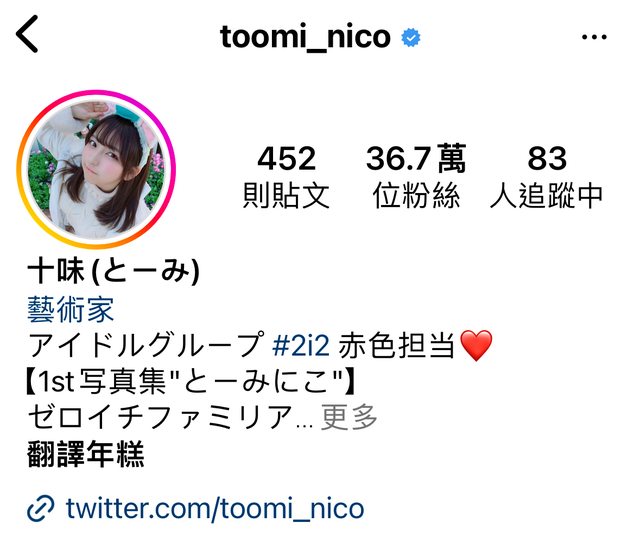The image size is (640, 541).
Task: Tap the display name 十味(とーみ)
Action: coord(113,272)
